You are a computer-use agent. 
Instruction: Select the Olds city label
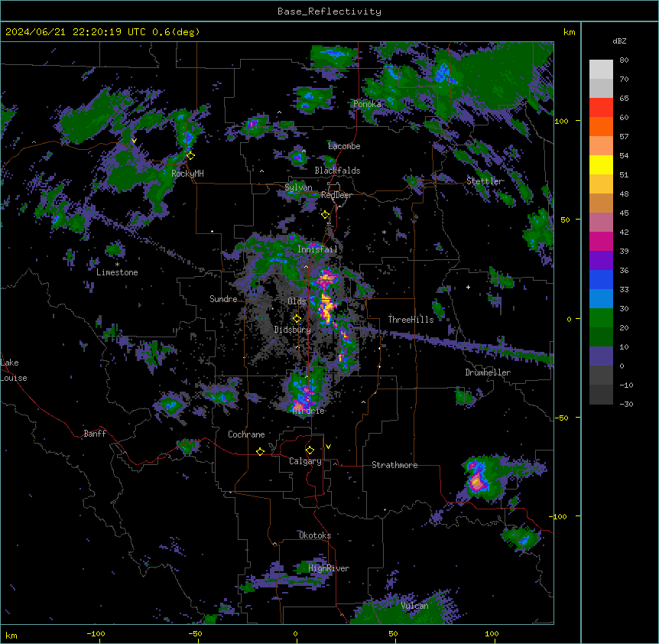(297, 301)
